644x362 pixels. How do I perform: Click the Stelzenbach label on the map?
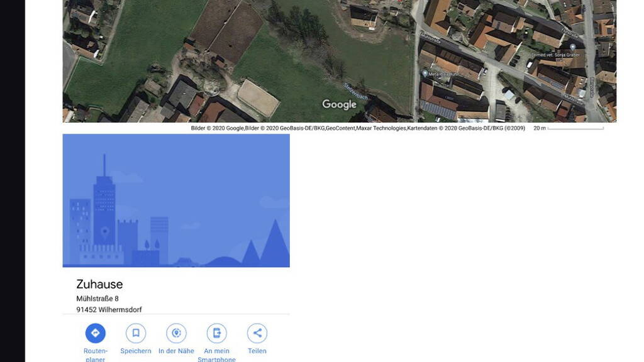click(354, 95)
